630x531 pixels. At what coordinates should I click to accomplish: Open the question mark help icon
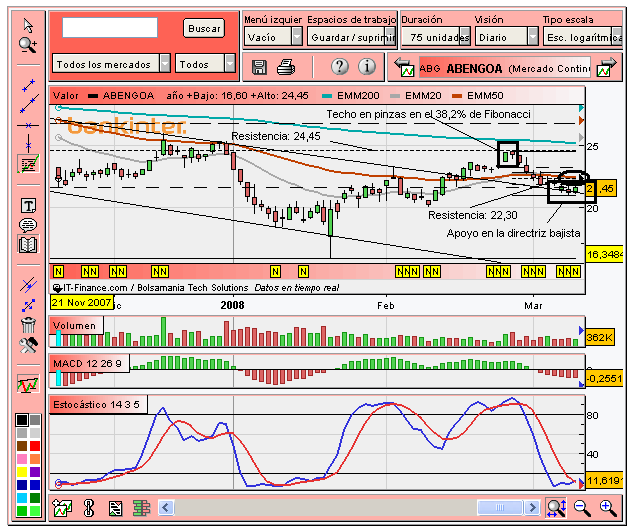(x=340, y=66)
